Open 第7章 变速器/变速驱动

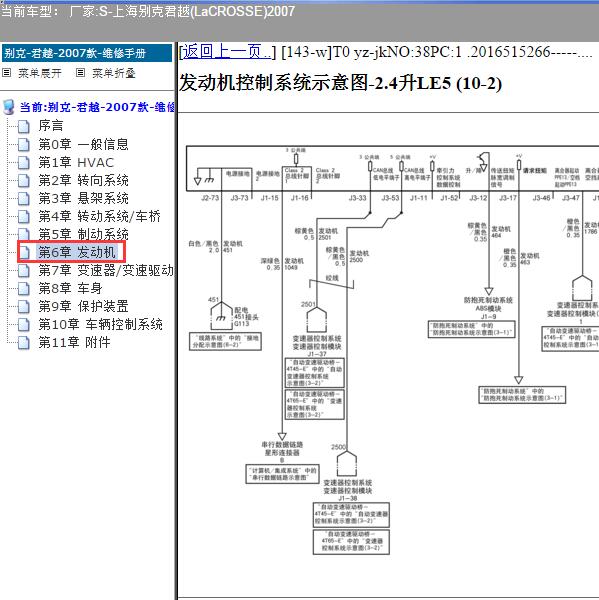106,271
